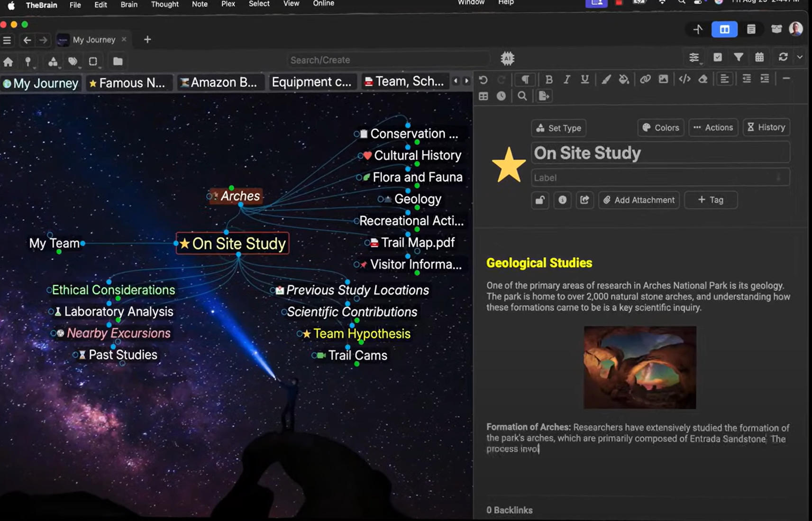This screenshot has width=812, height=521.
Task: Open the display settings sliders dropdown
Action: [694, 58]
